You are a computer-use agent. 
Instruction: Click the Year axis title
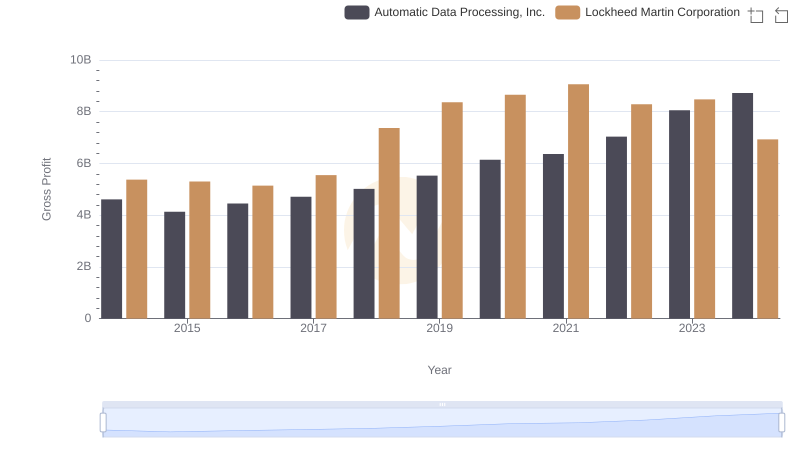pyautogui.click(x=439, y=370)
